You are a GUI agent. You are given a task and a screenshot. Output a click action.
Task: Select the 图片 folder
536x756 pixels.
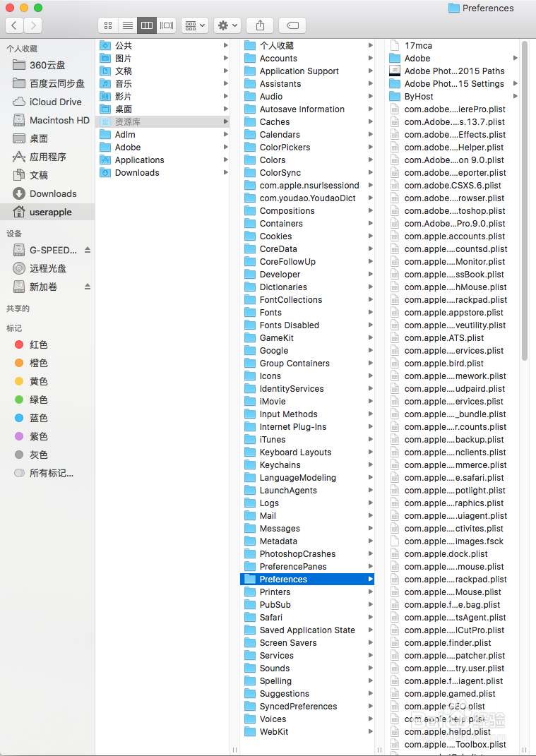click(164, 58)
